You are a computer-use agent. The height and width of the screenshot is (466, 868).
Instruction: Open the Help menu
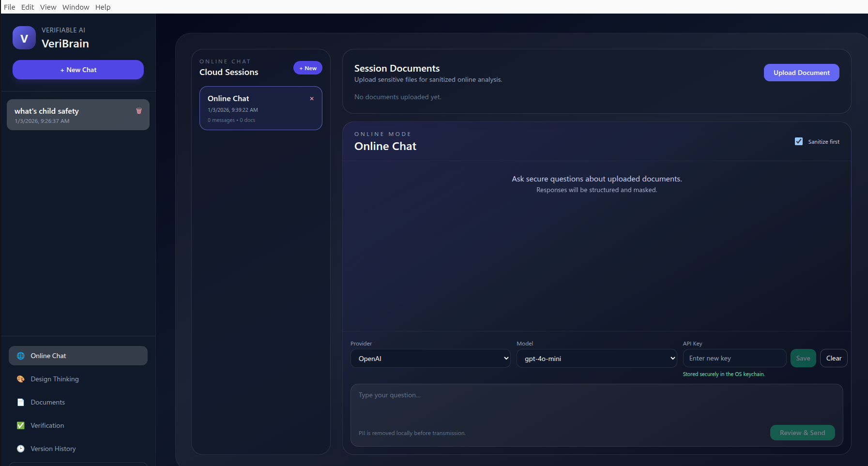click(103, 7)
